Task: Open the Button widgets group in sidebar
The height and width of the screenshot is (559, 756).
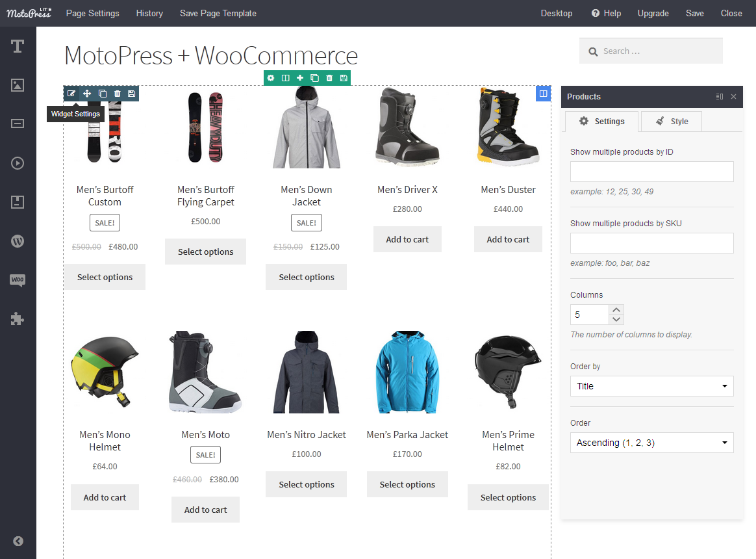Action: (x=18, y=124)
